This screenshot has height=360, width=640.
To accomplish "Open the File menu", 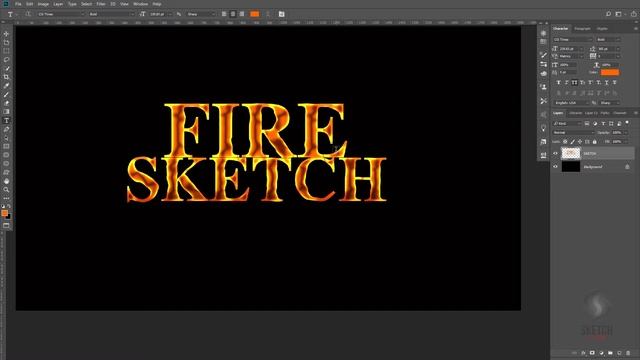I will pos(18,4).
